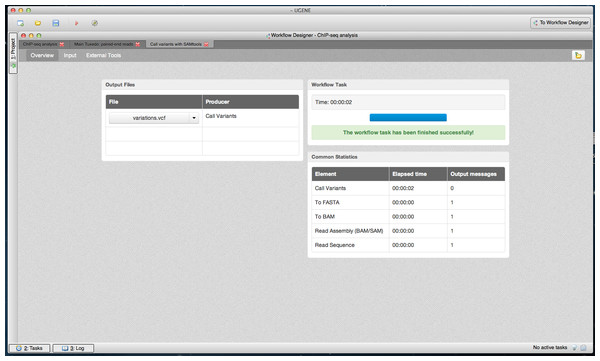
Task: Click the new workflow icon in the toolbar
Action: [x=20, y=23]
